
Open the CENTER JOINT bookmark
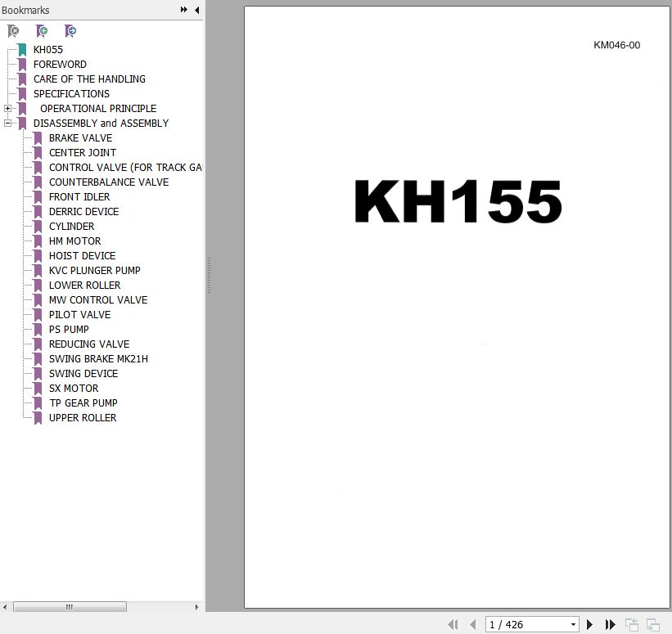pyautogui.click(x=83, y=152)
